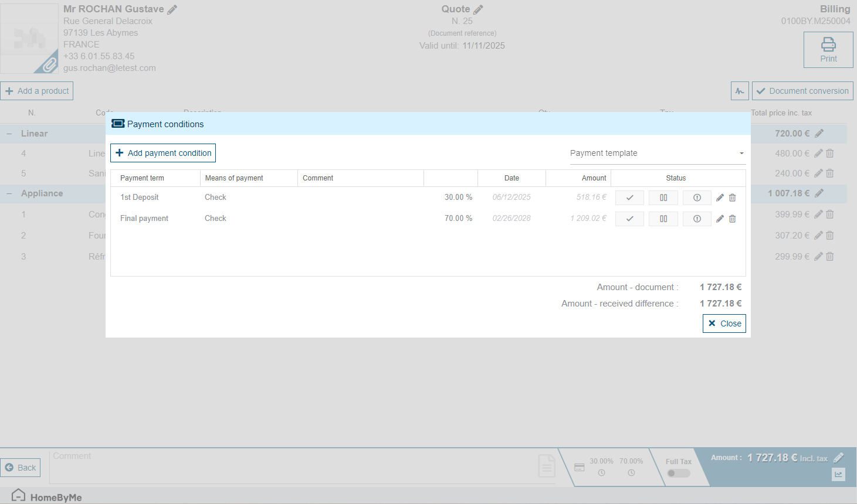The width and height of the screenshot is (857, 504).
Task: Set Final payment status to paused
Action: coord(663,219)
